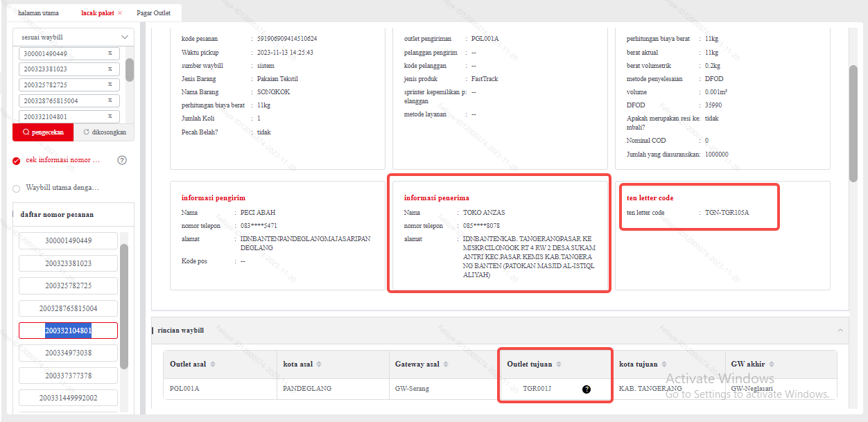
Task: Select order 200328765815004 in daftar nomor pesanan
Action: (x=68, y=308)
